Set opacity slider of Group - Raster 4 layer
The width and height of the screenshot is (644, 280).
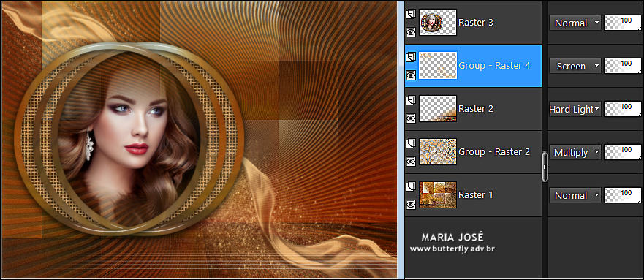pyautogui.click(x=623, y=66)
